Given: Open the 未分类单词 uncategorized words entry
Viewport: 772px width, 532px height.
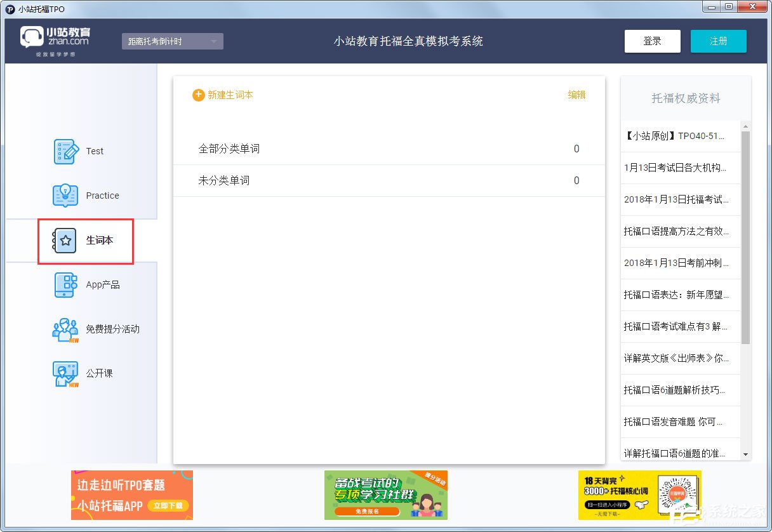Looking at the screenshot, I should coord(389,181).
